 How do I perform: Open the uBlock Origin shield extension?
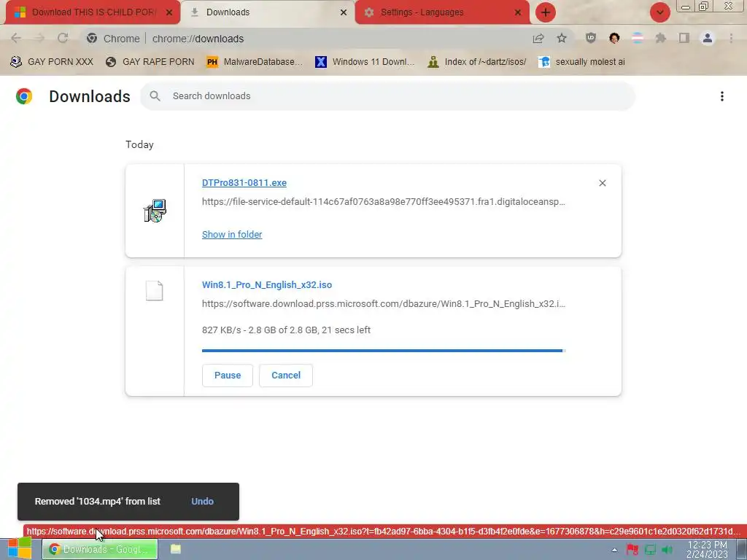(591, 38)
